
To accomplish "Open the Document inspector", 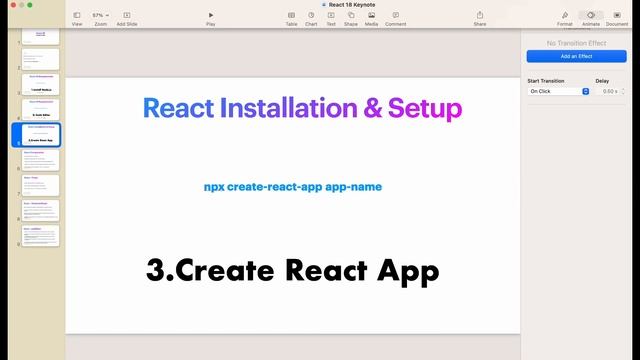I will pyautogui.click(x=617, y=18).
